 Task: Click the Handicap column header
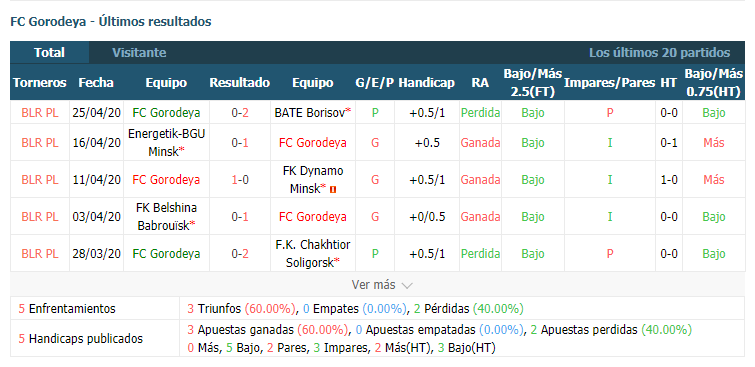tap(427, 82)
